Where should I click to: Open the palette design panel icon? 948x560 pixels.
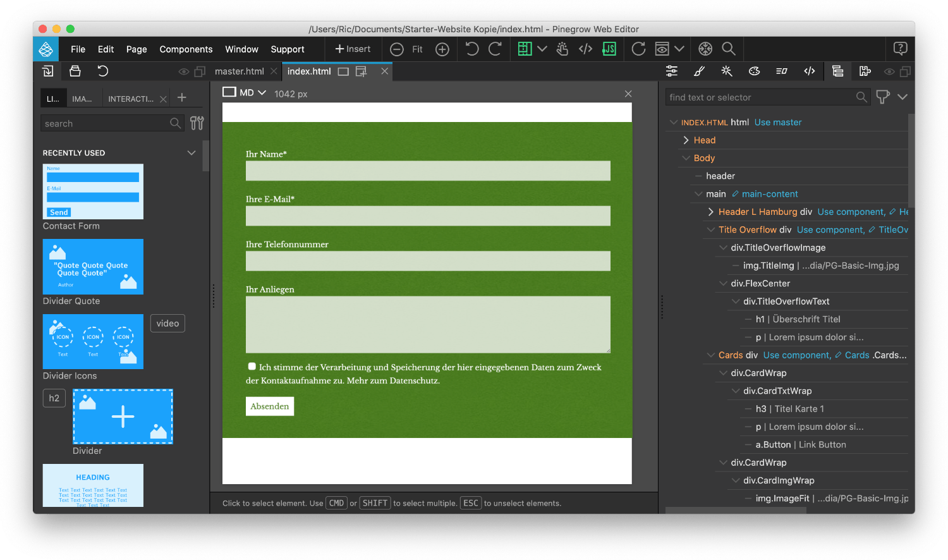[x=754, y=71]
